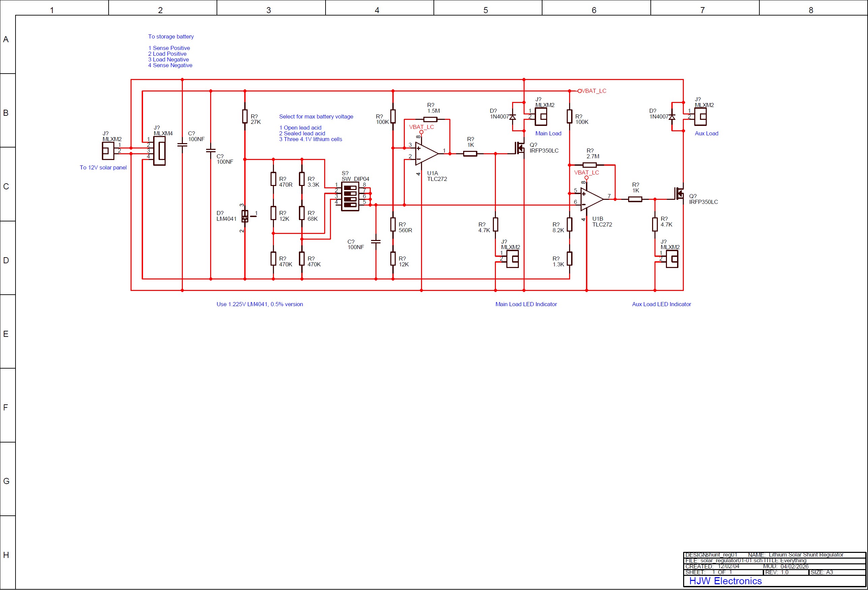The width and height of the screenshot is (868, 590).
Task: Toggle DIP switch position 1
Action: (350, 188)
